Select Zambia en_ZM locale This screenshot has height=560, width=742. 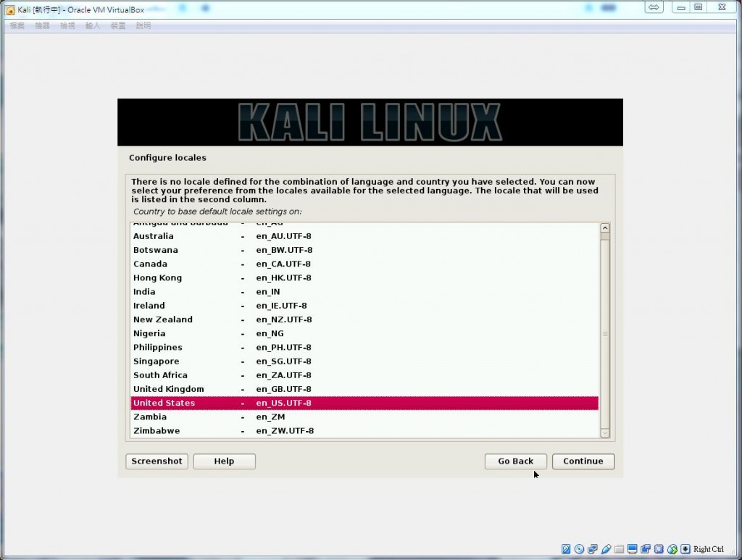(364, 417)
